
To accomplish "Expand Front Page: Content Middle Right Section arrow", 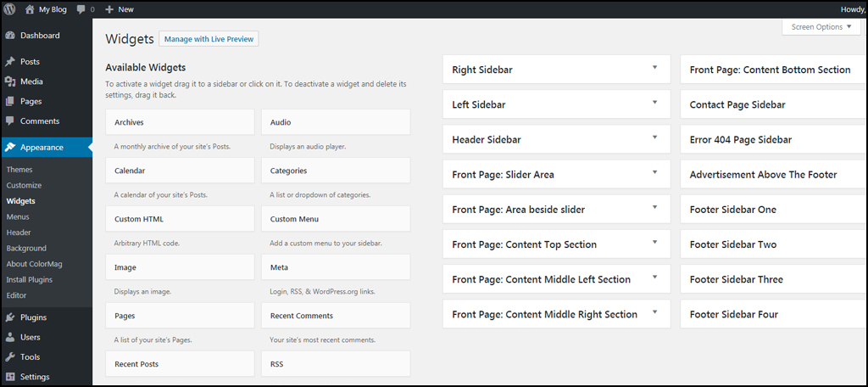I will tap(655, 311).
